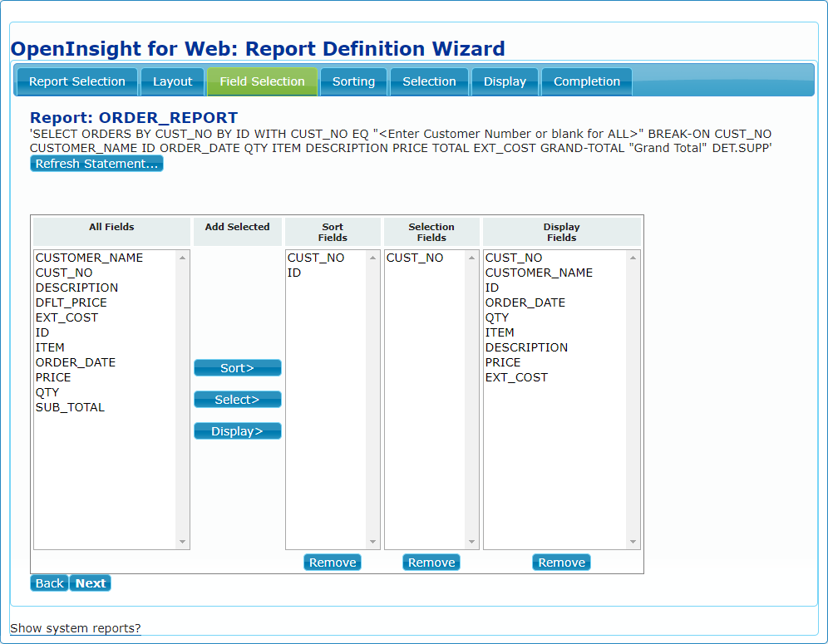The image size is (828, 644).
Task: Select CUST_NO in Display Fields list
Action: coord(555,258)
